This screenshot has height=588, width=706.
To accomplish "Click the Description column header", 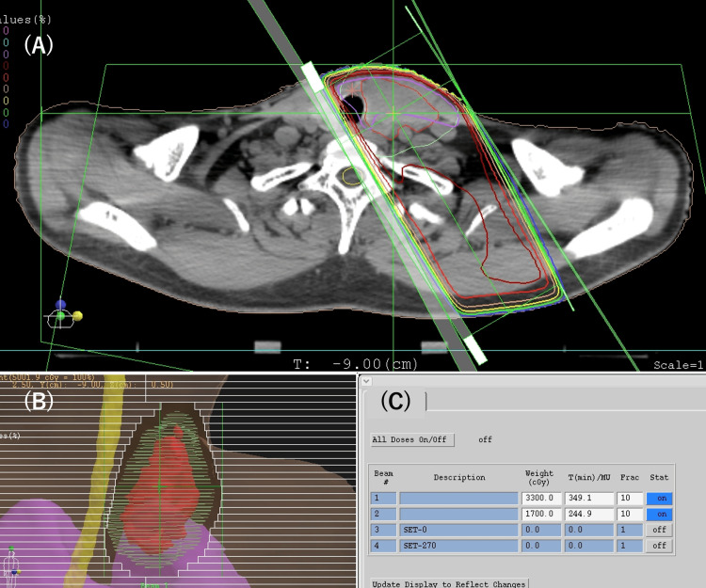I will (459, 477).
